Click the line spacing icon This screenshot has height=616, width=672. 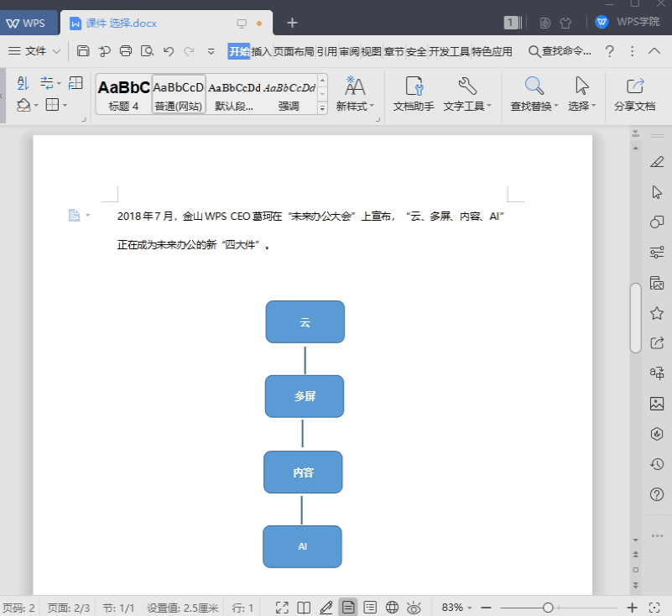(x=47, y=83)
